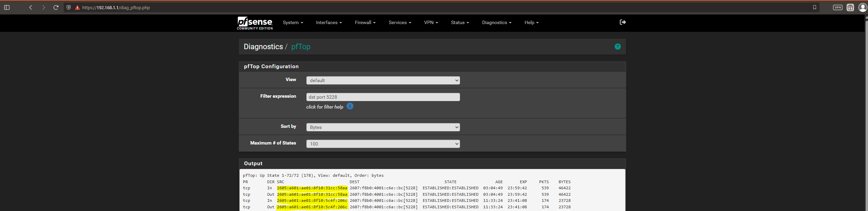Click the pfSense logout icon

point(622,22)
